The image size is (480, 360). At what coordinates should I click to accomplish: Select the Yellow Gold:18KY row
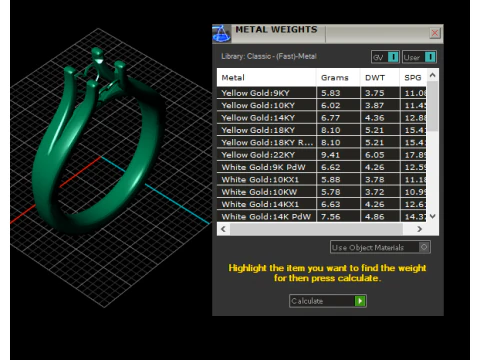pyautogui.click(x=322, y=130)
